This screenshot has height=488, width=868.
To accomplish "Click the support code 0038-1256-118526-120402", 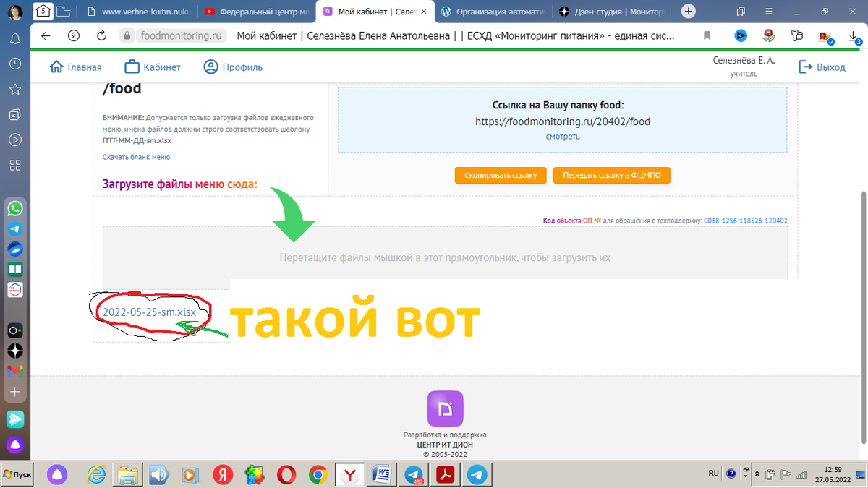I will tap(746, 221).
